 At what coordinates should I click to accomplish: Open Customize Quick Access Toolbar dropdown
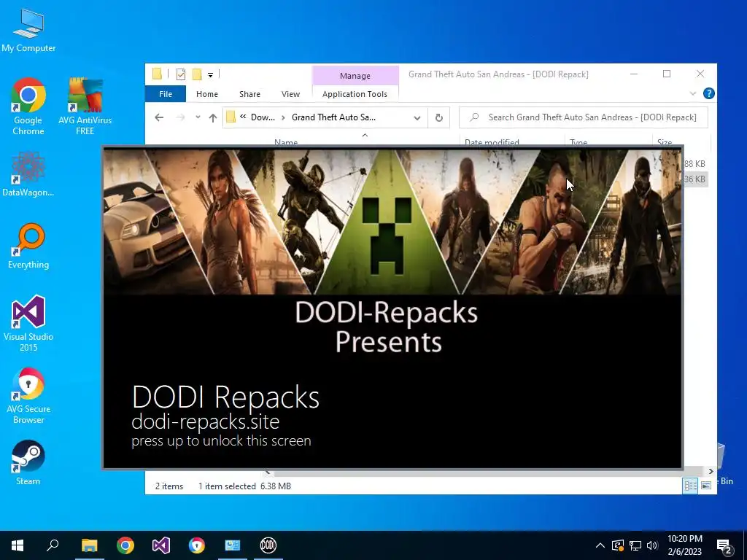click(x=210, y=75)
